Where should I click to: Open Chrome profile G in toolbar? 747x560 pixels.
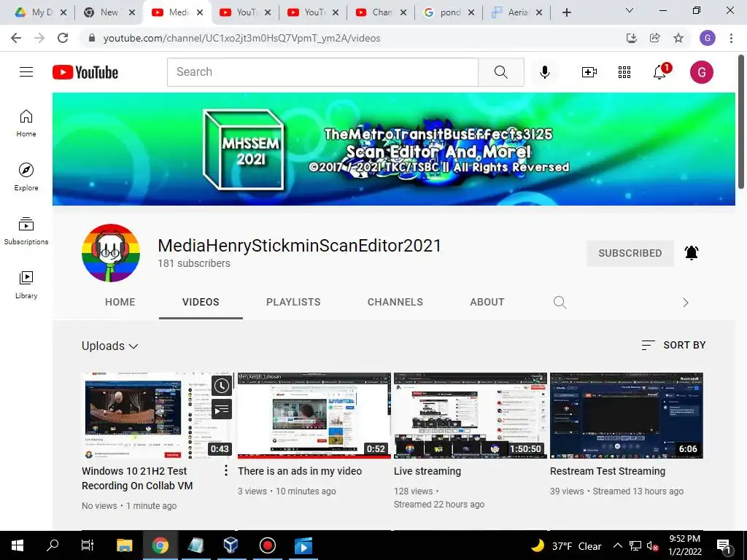pos(708,38)
